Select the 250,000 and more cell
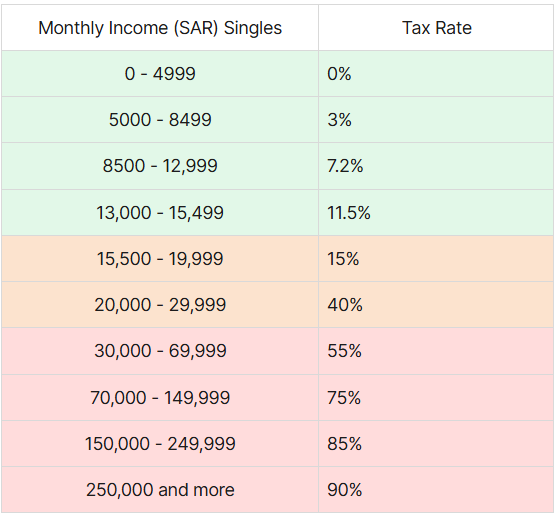Viewport: 556px width, 515px height. tap(160, 490)
